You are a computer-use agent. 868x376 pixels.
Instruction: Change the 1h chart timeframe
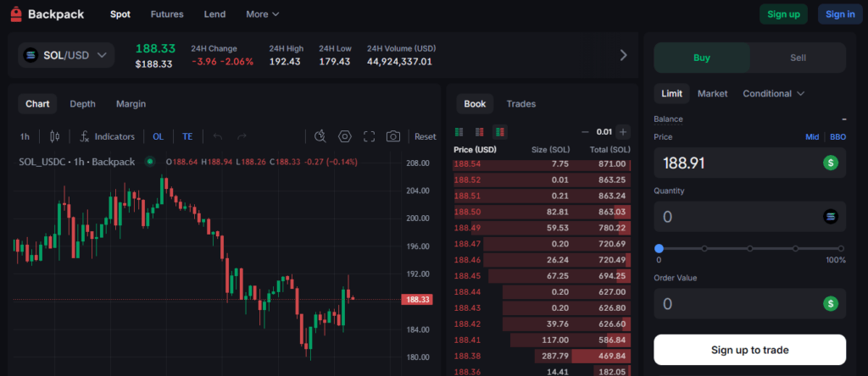[x=25, y=136]
